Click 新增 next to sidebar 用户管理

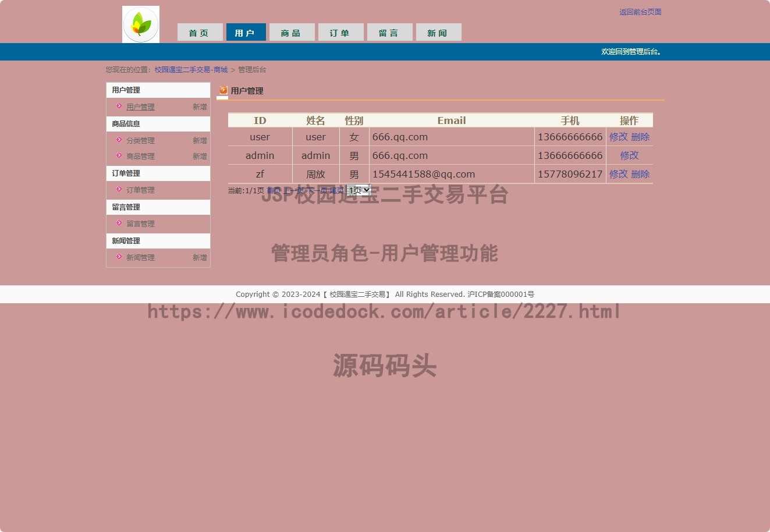point(200,107)
